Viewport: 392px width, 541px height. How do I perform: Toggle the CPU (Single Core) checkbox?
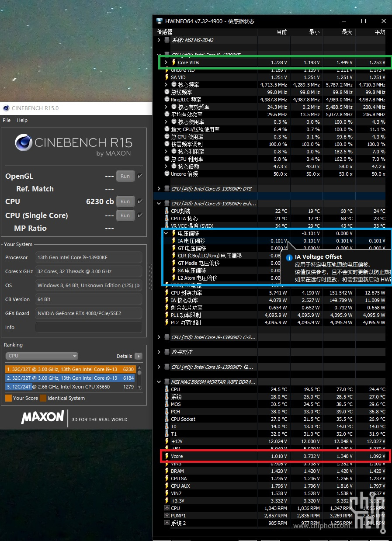pyautogui.click(x=140, y=215)
